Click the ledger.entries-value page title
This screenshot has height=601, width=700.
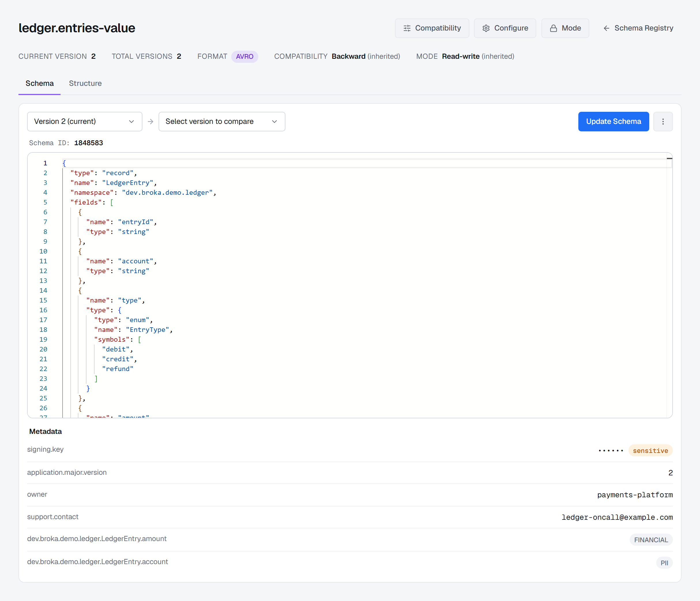[77, 28]
